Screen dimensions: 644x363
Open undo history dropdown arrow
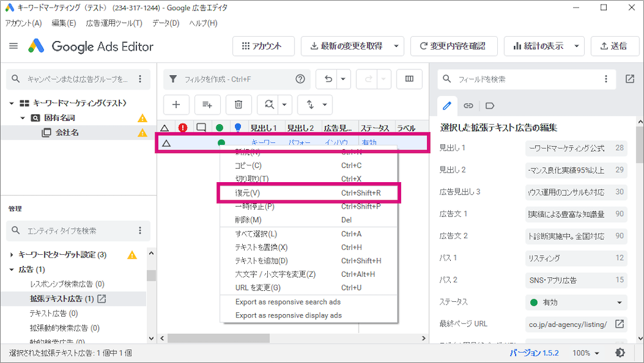(343, 79)
